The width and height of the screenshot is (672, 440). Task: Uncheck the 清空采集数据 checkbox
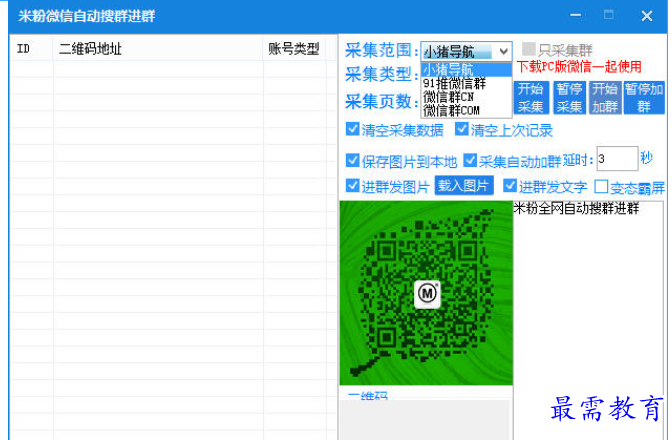(352, 129)
